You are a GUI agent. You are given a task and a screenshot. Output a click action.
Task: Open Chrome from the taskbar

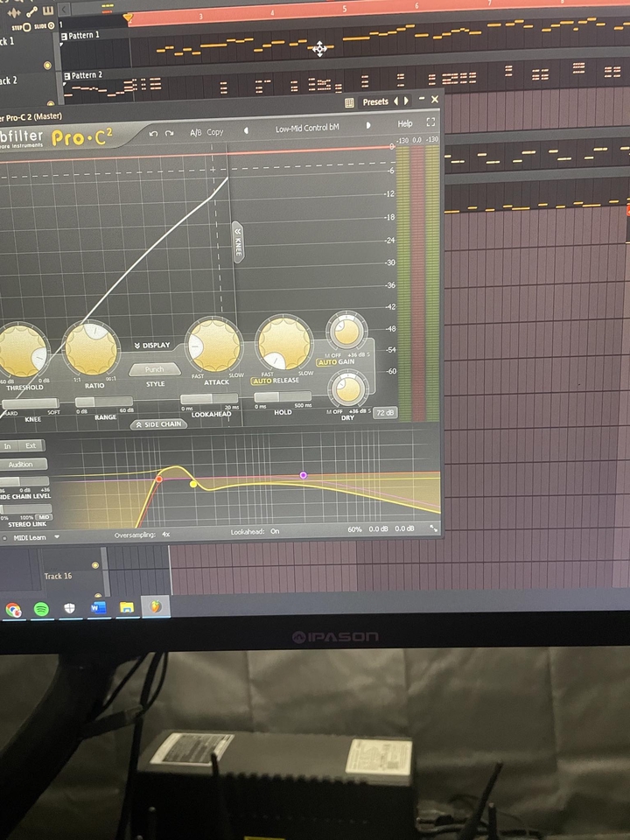[x=14, y=610]
